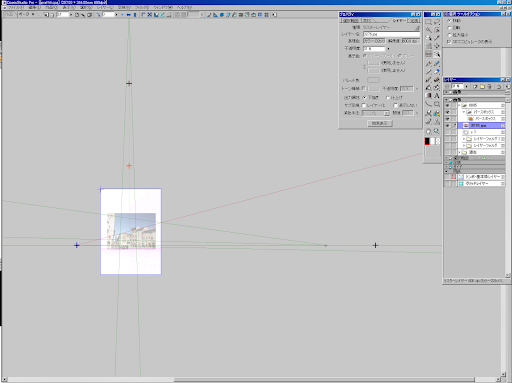Select the second radio option 回転
The height and width of the screenshot is (383, 512).
pyautogui.click(x=449, y=28)
